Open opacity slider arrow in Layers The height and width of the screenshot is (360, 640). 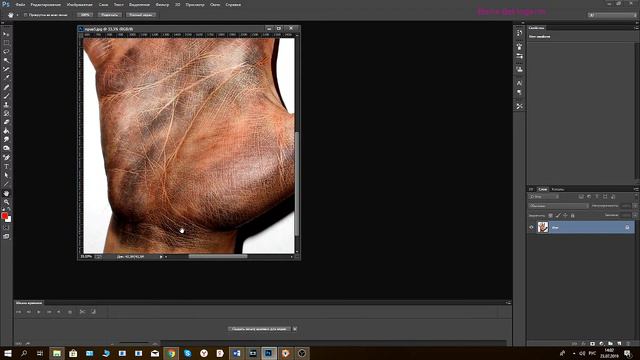(635, 206)
